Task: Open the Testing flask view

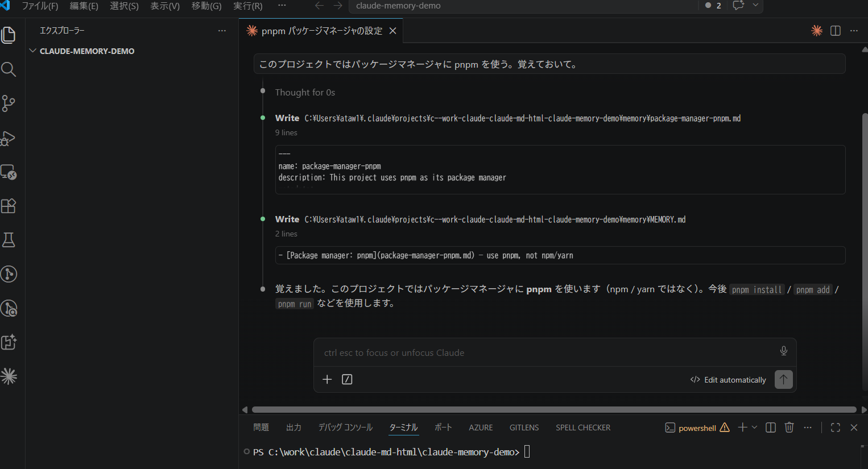Action: pos(9,240)
